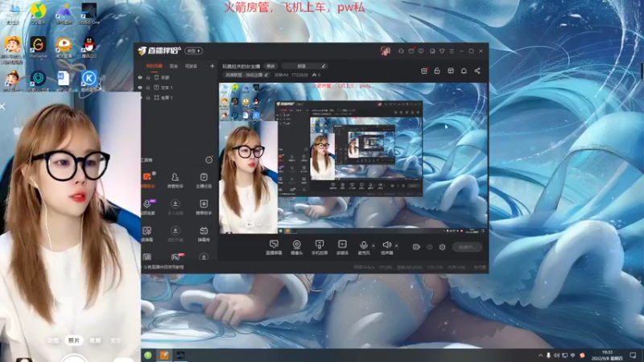The width and height of the screenshot is (644, 362).
Task: Select the webcam image inside preview
Action: click(249, 177)
